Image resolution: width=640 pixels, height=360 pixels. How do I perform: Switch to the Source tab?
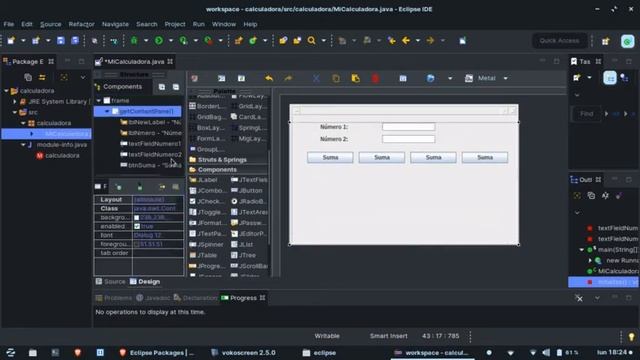tap(111, 282)
